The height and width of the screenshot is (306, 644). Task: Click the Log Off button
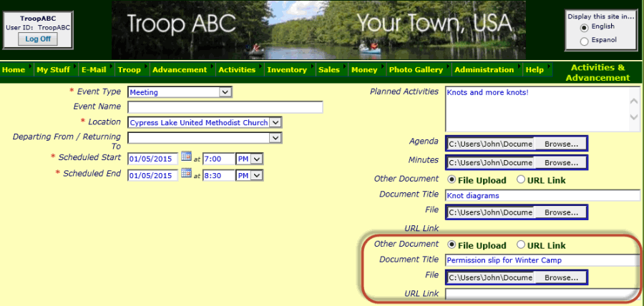click(38, 39)
